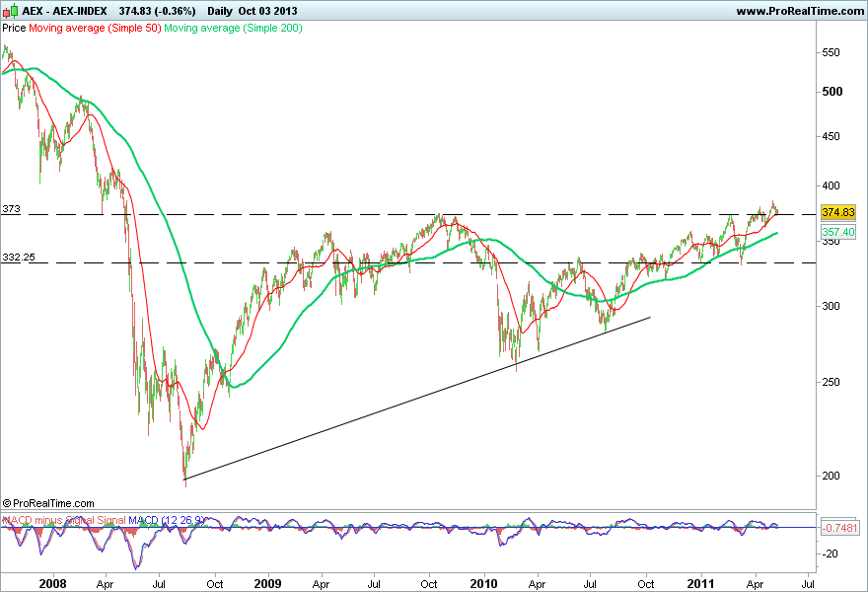This screenshot has height=592, width=868.
Task: Click the 400 price axis label
Action: (831, 185)
